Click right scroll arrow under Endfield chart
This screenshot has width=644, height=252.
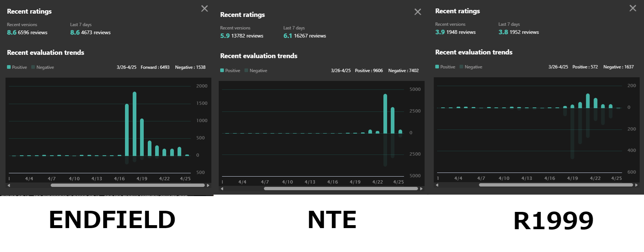[x=208, y=185]
